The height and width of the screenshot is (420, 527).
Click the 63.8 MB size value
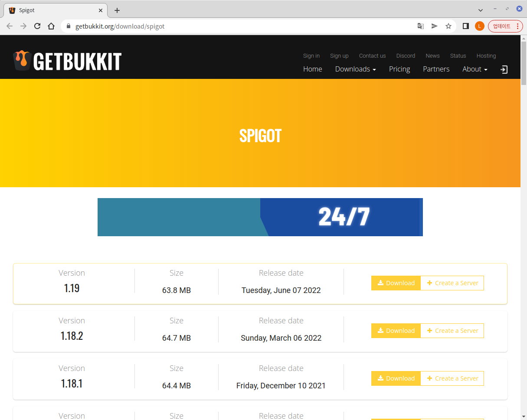[177, 290]
